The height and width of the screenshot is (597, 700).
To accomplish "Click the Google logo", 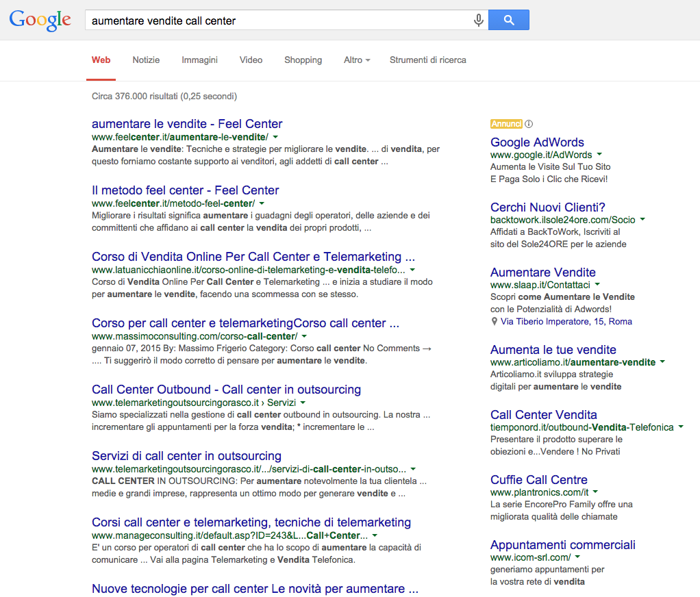I will point(40,20).
